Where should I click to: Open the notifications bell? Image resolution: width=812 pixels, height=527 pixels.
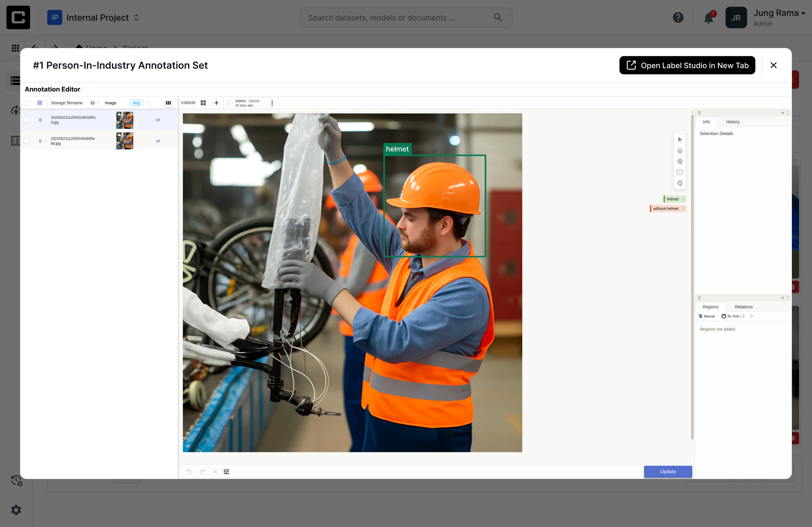709,17
